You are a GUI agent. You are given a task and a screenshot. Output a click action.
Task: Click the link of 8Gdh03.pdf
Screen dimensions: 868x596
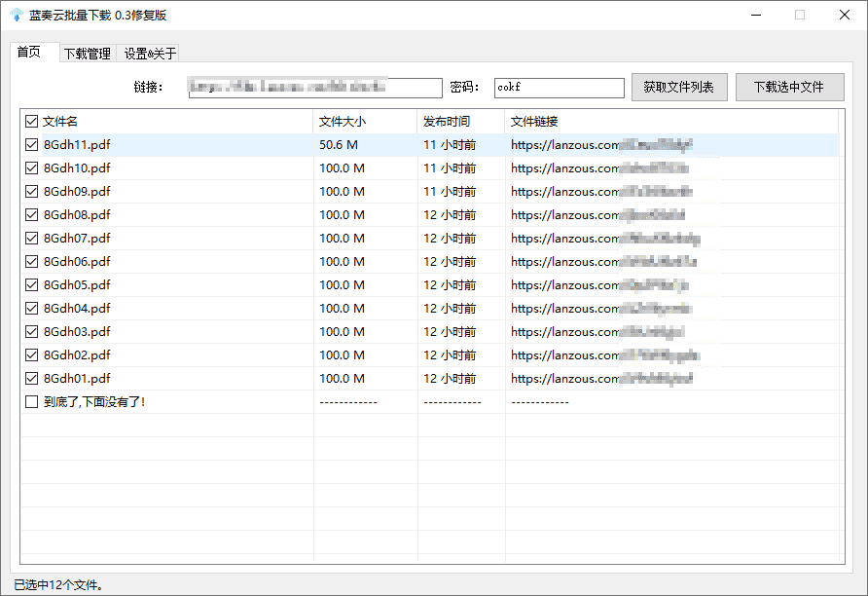click(601, 332)
